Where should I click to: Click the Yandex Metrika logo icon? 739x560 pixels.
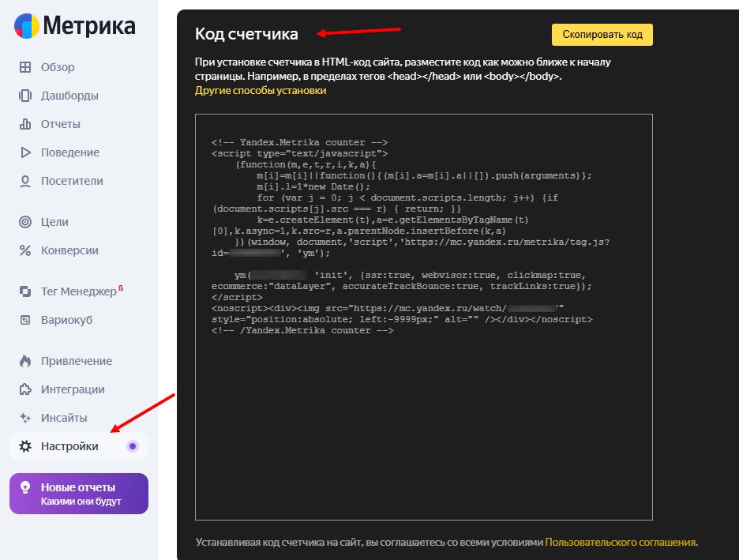(x=26, y=26)
